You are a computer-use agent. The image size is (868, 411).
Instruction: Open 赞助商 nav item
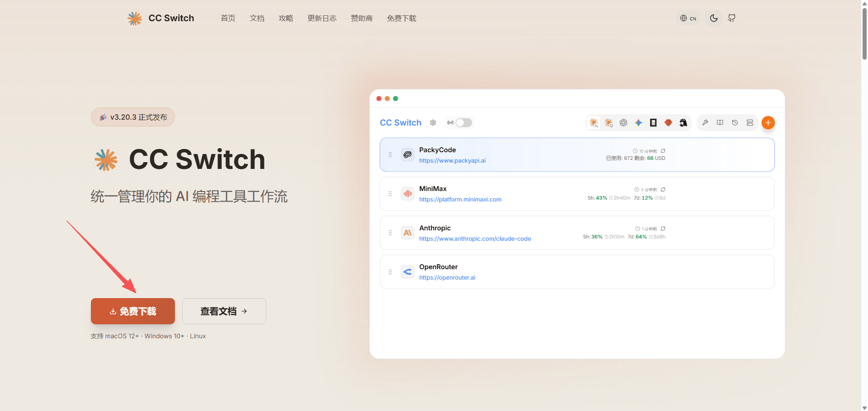[362, 18]
